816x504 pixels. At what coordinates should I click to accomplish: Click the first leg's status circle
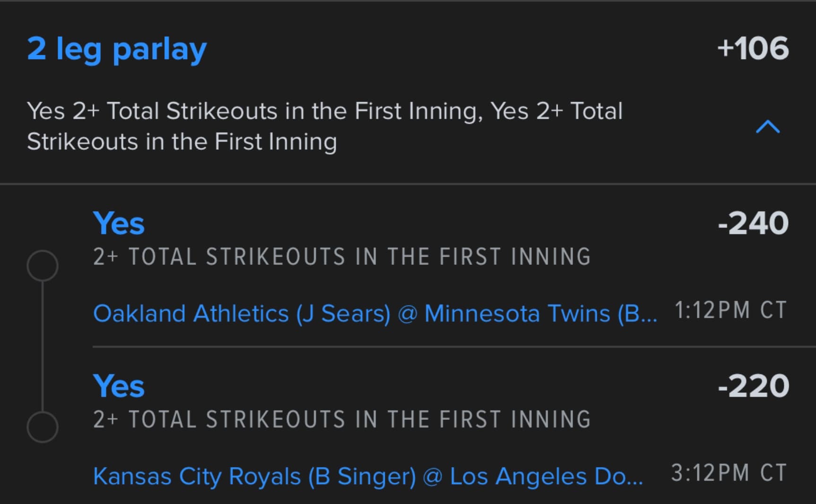coord(43,266)
